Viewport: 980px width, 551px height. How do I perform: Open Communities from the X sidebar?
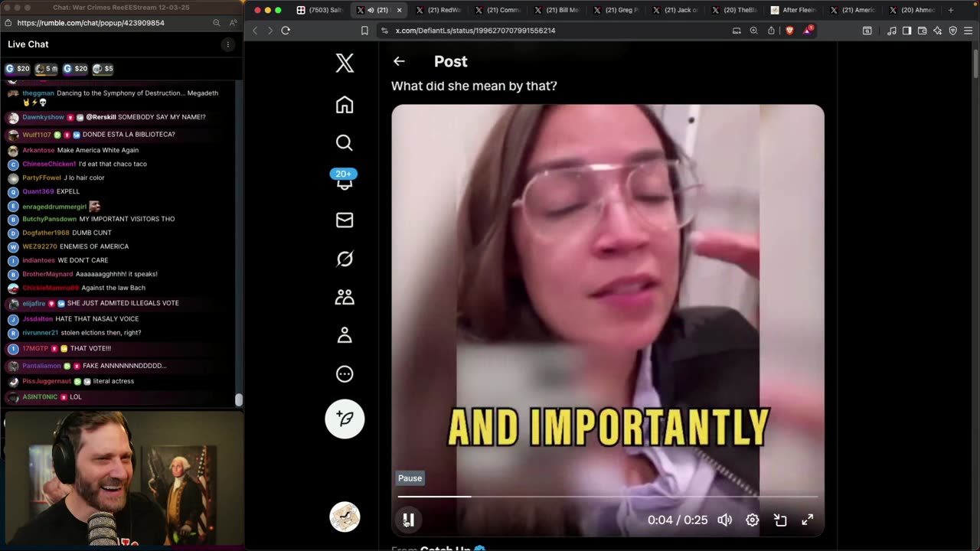pyautogui.click(x=345, y=297)
